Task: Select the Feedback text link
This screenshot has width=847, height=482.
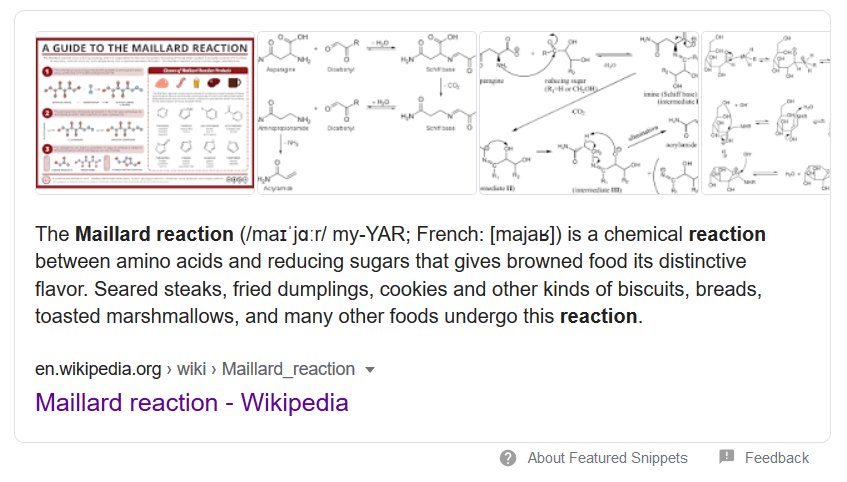Action: coord(777,458)
